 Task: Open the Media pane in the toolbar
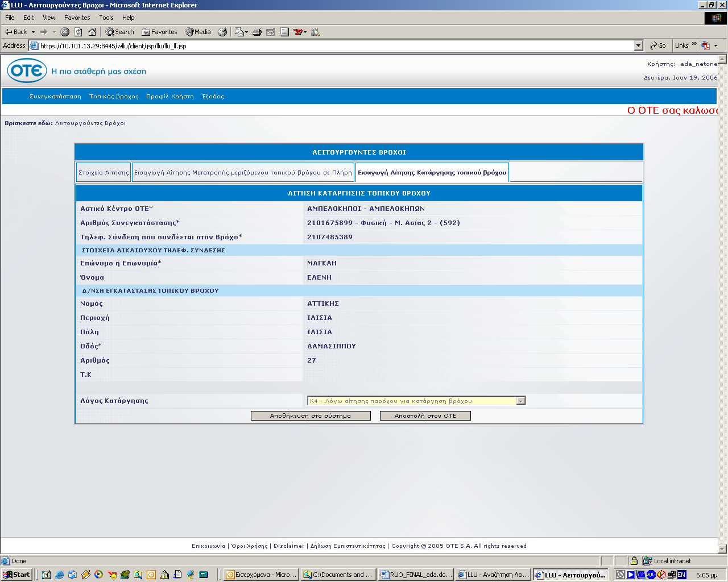coord(198,32)
